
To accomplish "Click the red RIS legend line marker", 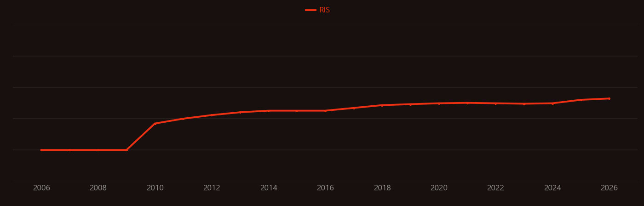I will (x=310, y=10).
